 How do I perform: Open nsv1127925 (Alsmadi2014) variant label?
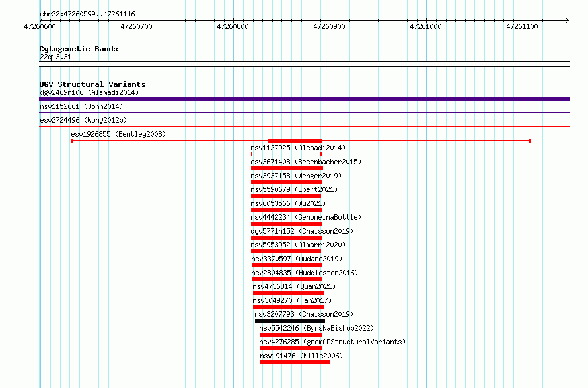[x=298, y=148]
